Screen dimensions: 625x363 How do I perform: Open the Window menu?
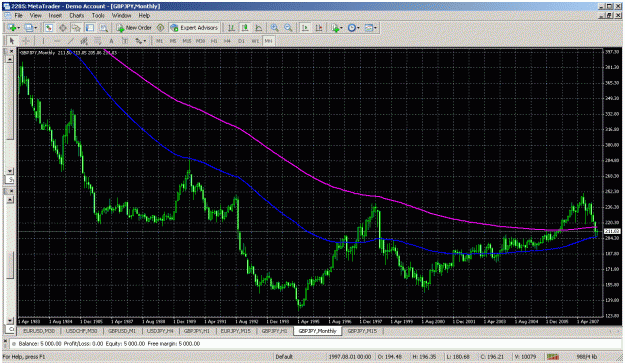(122, 15)
